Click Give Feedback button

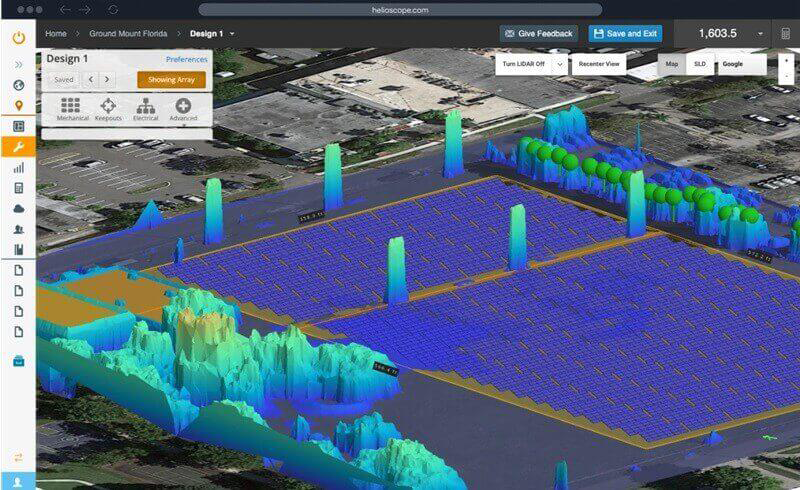(x=539, y=34)
